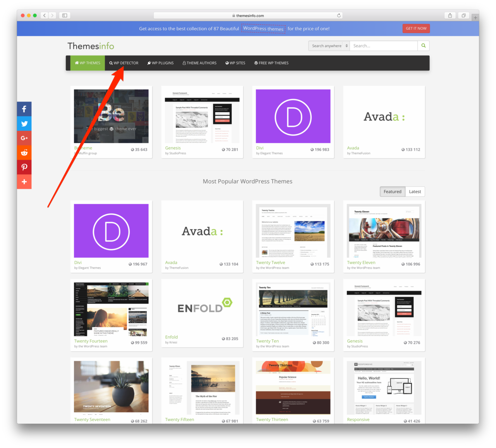The width and height of the screenshot is (496, 448).
Task: Share page on Facebook sidebar icon
Action: pyautogui.click(x=24, y=109)
